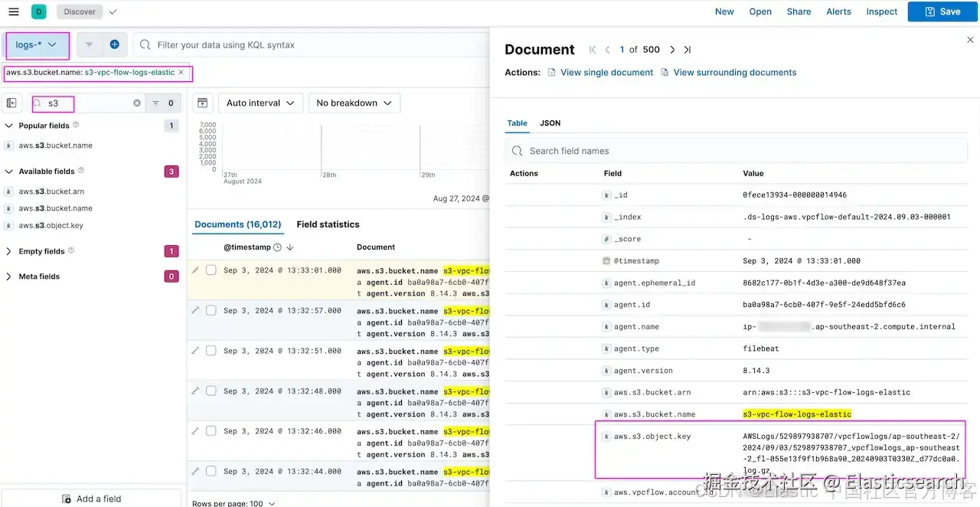Focus the Search field names input
980x507 pixels.
735,151
